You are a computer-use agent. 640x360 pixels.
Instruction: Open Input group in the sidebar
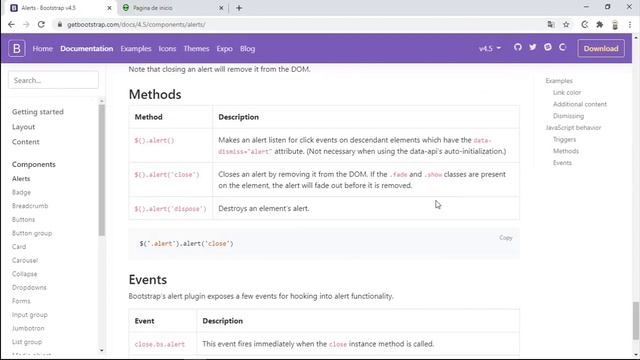tap(29, 315)
